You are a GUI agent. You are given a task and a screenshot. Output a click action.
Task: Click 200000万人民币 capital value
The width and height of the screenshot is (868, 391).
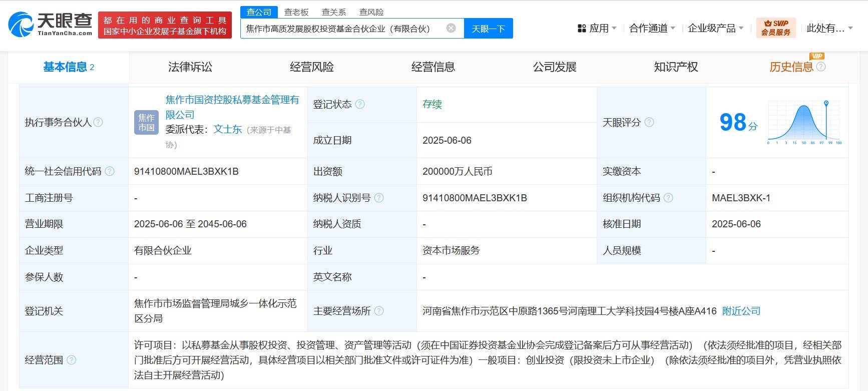pos(458,171)
